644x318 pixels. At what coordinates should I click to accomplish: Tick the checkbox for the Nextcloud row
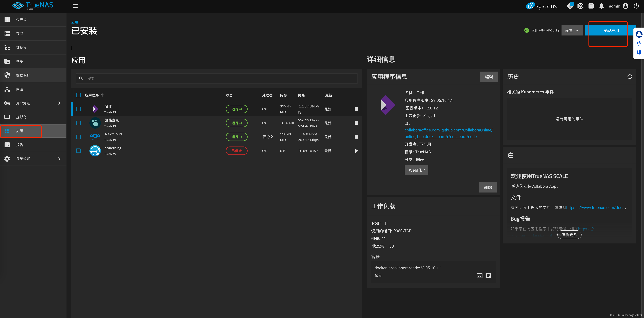pos(78,137)
